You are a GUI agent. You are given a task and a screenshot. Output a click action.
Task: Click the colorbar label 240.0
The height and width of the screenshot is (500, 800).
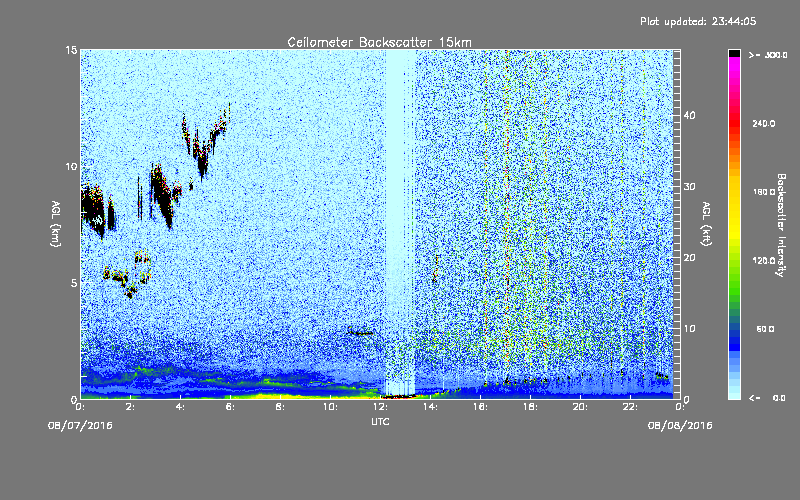click(763, 123)
